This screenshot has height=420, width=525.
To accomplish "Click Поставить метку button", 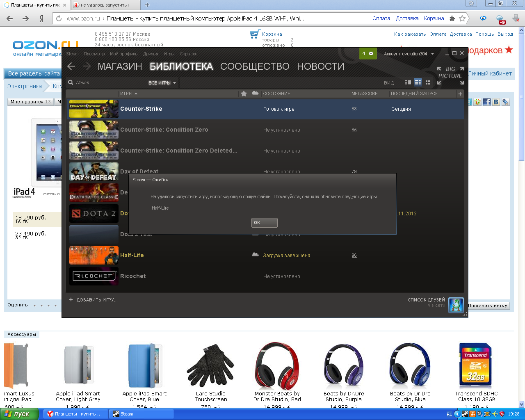I will coord(488,306).
